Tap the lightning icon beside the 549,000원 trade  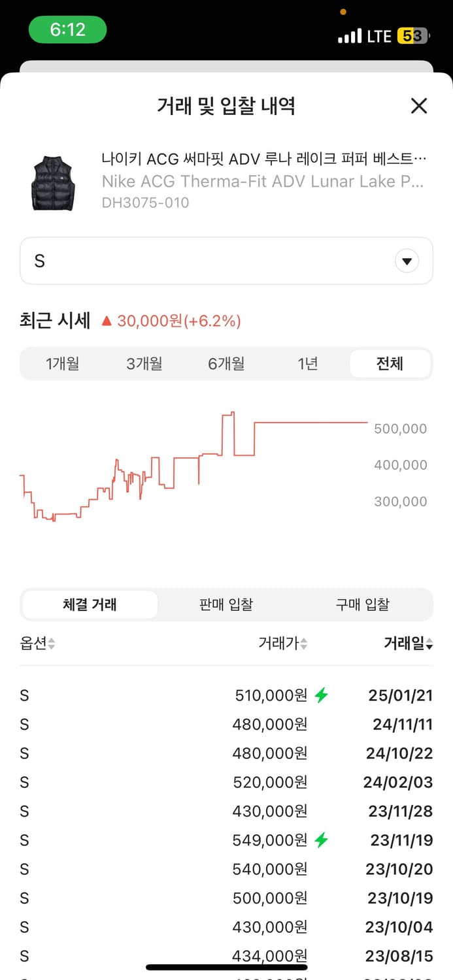321,840
